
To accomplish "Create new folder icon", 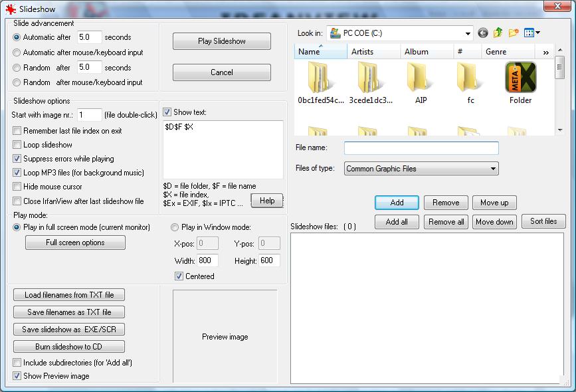I will (x=514, y=33).
